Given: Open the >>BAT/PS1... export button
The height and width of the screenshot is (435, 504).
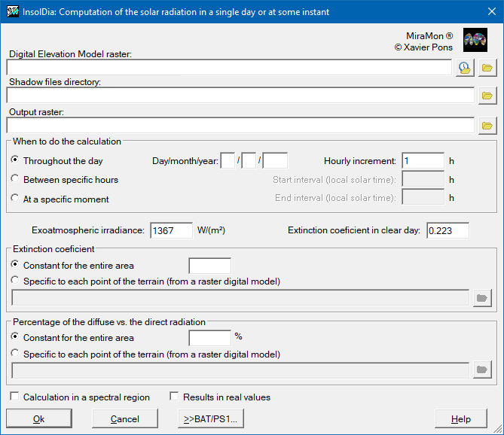Looking at the screenshot, I should point(211,419).
